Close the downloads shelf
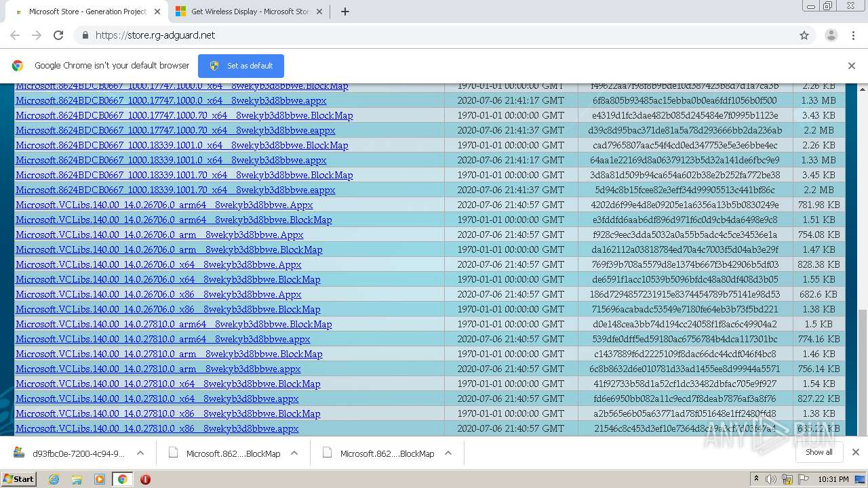The image size is (868, 488). tap(856, 452)
